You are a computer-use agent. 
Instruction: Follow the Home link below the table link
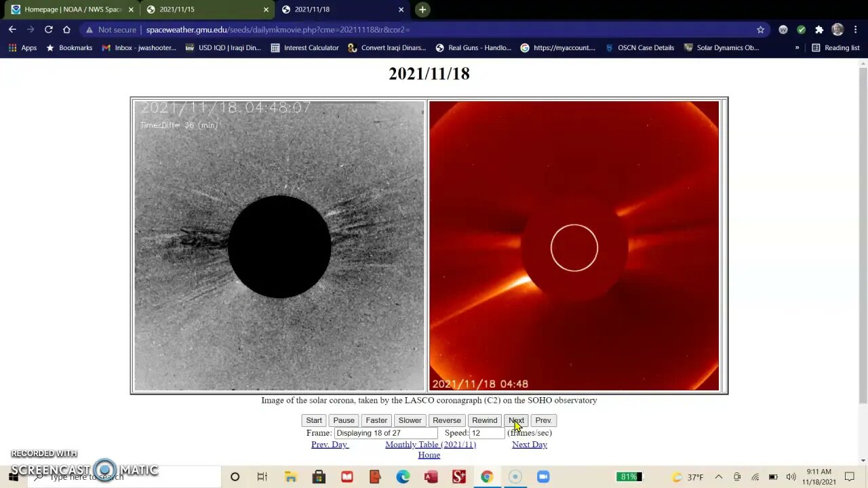[429, 455]
